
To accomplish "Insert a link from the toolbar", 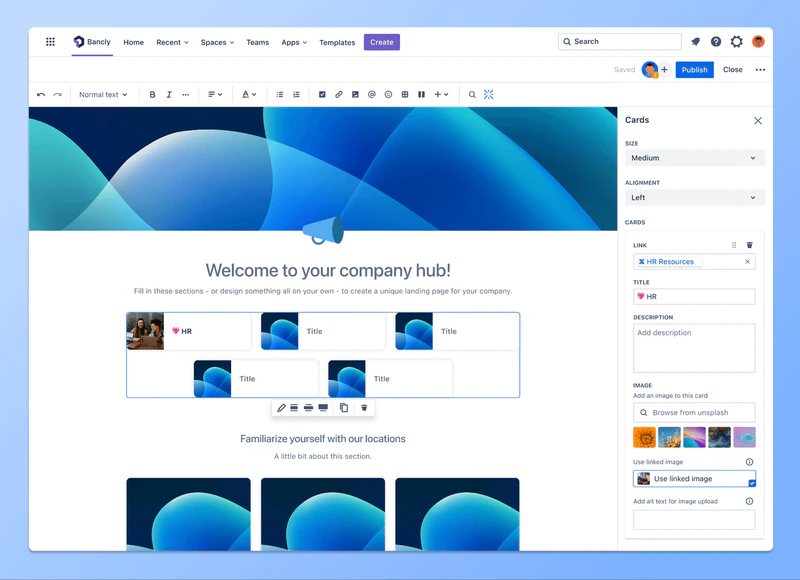I will (339, 94).
